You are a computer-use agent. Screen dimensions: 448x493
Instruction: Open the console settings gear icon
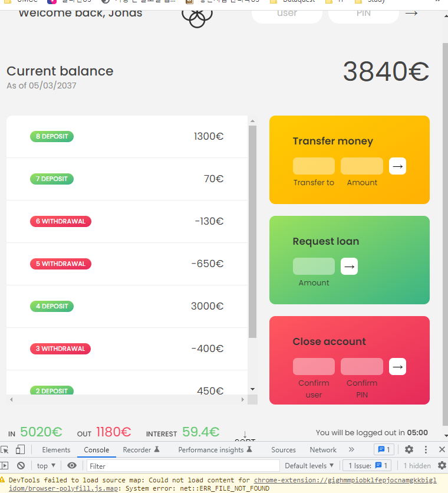(442, 466)
